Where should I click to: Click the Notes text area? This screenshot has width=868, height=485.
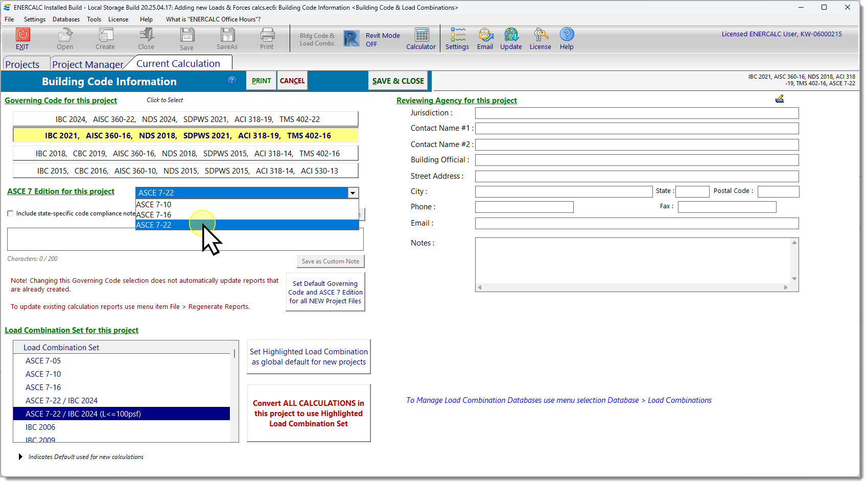632,261
